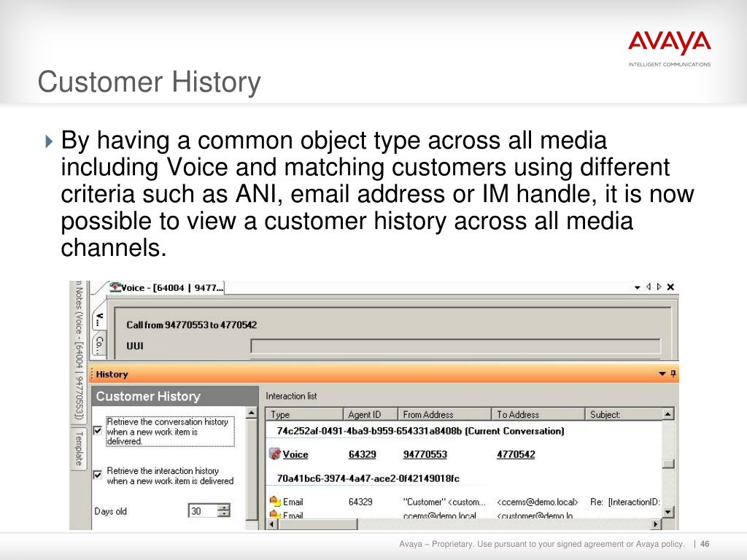Close the Voice tab window
The height and width of the screenshot is (560, 747).
point(670,287)
